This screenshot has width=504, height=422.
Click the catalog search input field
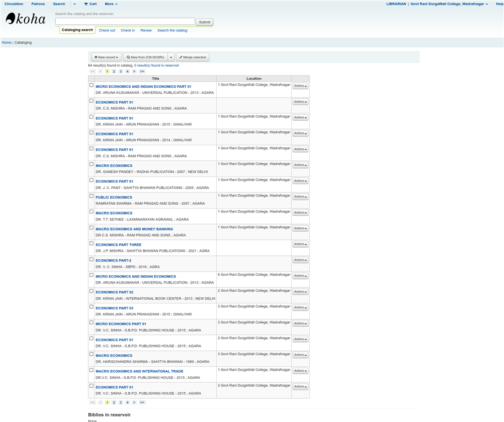coord(125,22)
